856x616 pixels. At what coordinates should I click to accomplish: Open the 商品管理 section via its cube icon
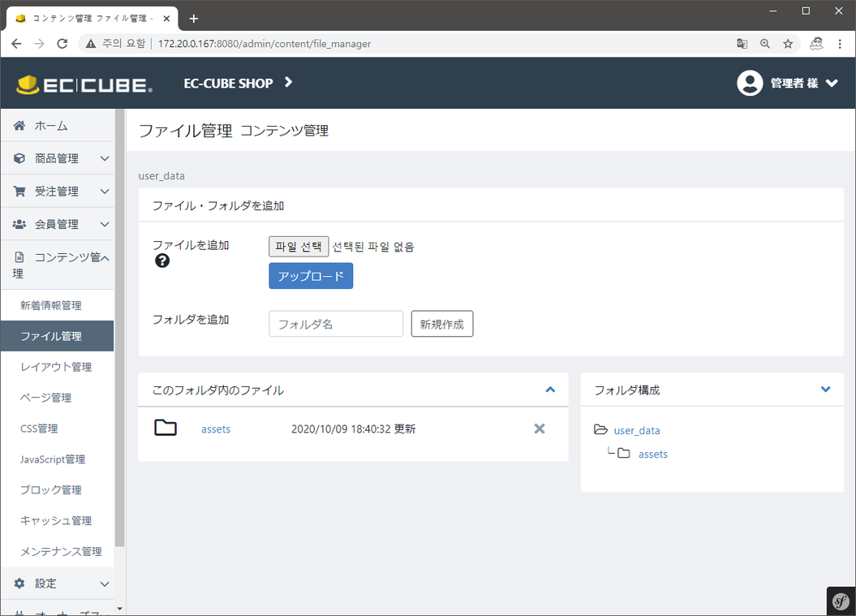20,158
